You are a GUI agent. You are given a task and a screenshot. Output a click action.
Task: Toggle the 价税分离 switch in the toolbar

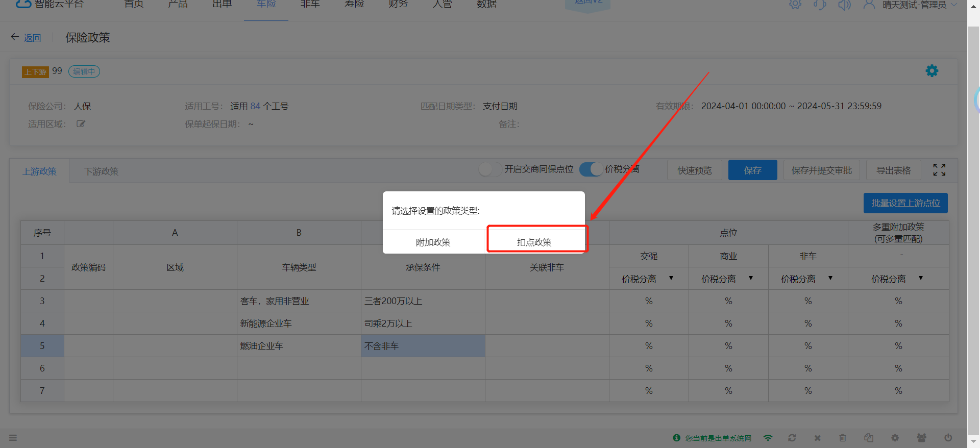591,169
